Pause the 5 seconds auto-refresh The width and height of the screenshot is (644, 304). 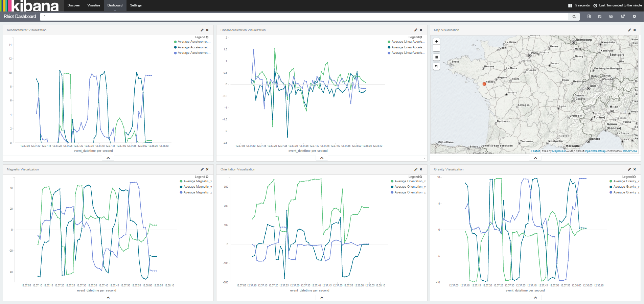coord(570,5)
